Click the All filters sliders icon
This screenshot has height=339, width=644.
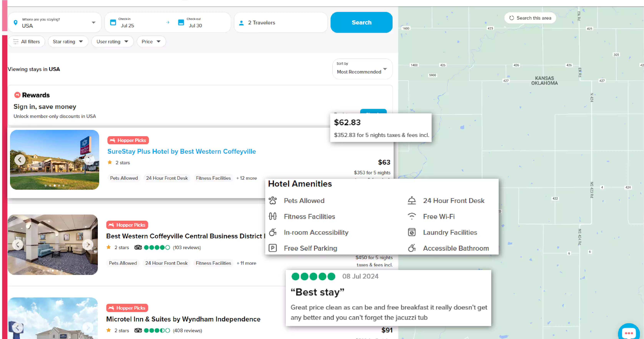(16, 42)
